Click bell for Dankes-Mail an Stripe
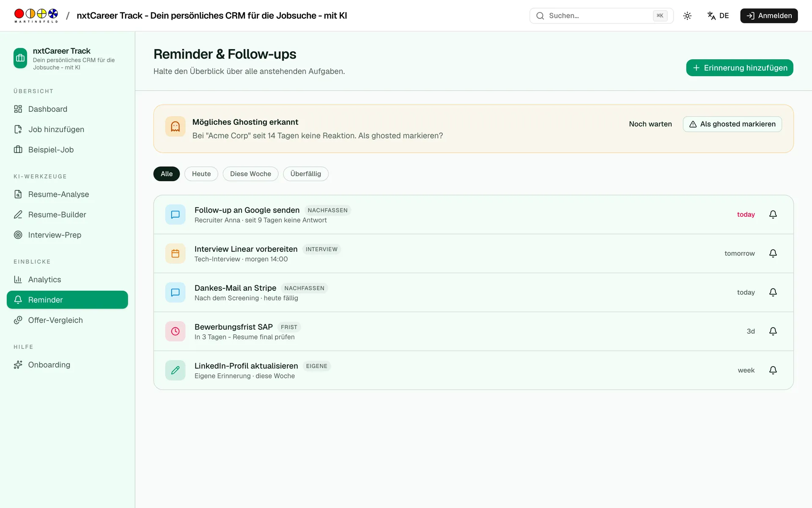 [773, 293]
